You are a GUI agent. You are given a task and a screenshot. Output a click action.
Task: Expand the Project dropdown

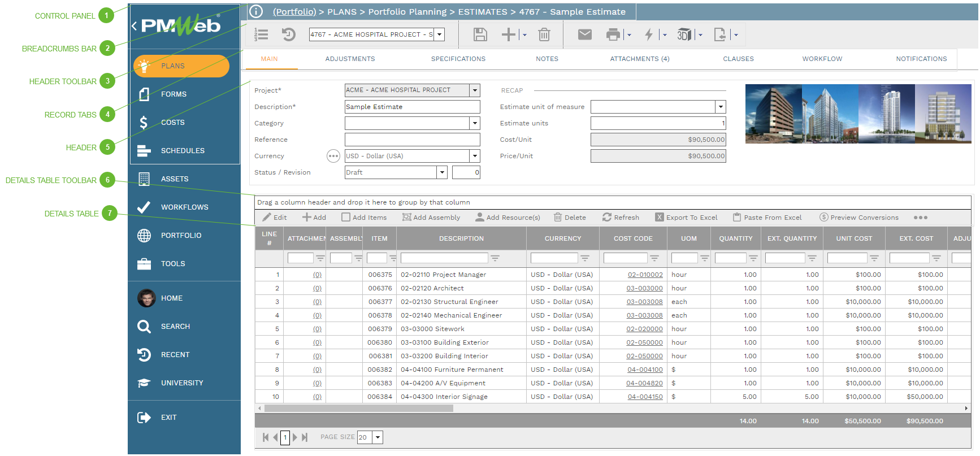click(475, 90)
